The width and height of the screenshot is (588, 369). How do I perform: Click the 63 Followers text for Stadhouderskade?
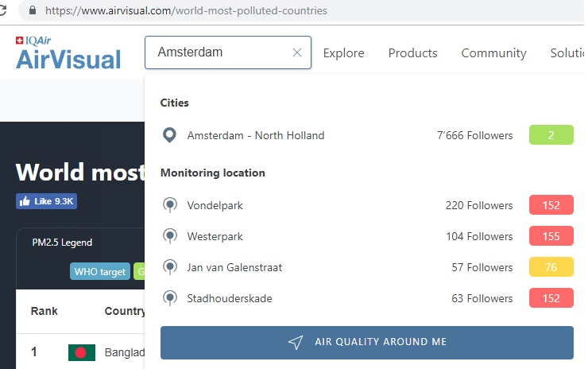tap(482, 298)
